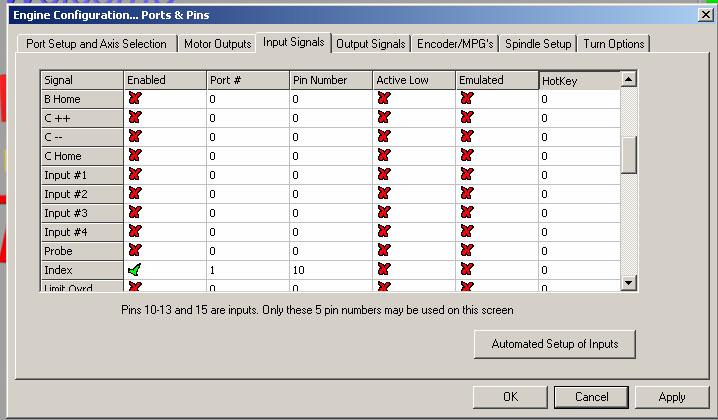This screenshot has height=420, width=718.
Task: Toggle Emulated for Input #1
Action: pyautogui.click(x=467, y=175)
